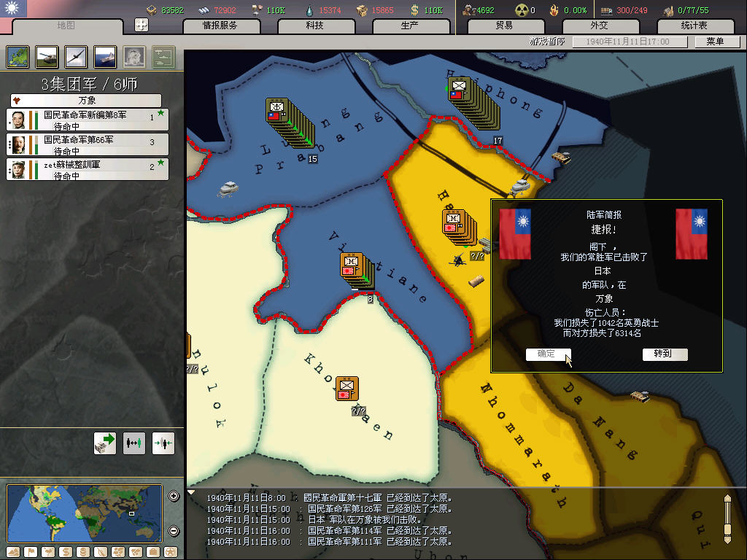Image resolution: width=747 pixels, height=560 pixels.
Task: Open the 科技 technology tab
Action: tap(314, 26)
